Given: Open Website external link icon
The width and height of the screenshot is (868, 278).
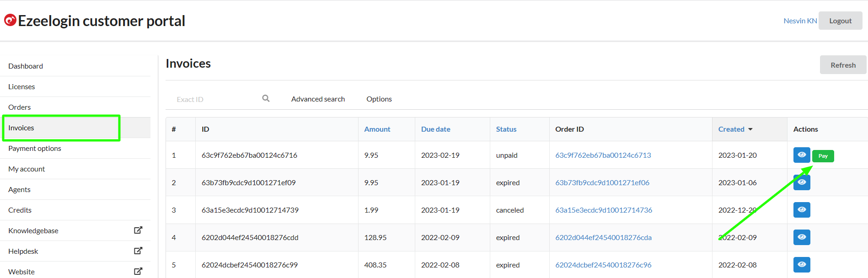Looking at the screenshot, I should 138,271.
